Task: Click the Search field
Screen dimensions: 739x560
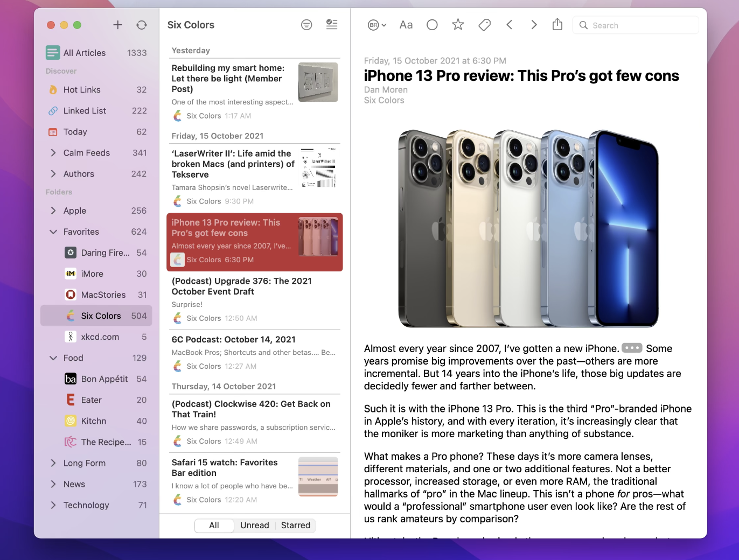Action: click(x=636, y=25)
